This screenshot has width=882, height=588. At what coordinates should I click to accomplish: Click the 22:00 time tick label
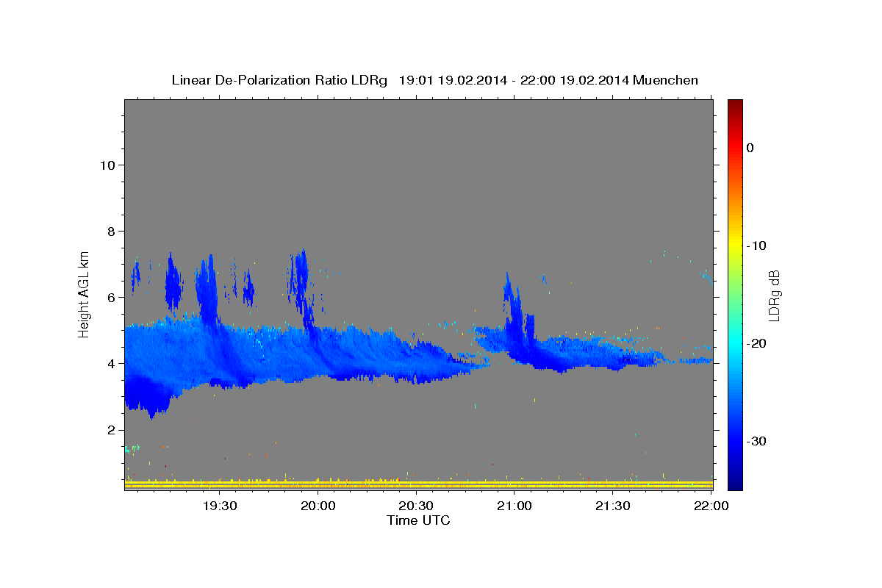point(711,506)
